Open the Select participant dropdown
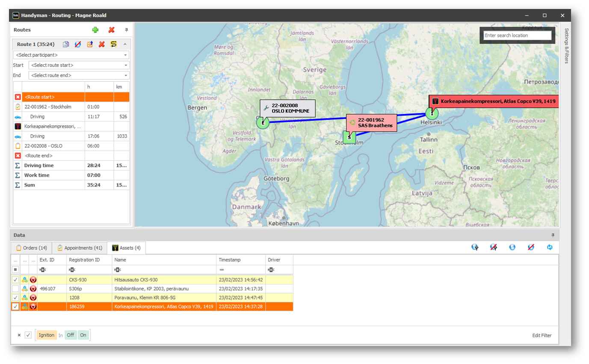The image size is (589, 364). (71, 55)
